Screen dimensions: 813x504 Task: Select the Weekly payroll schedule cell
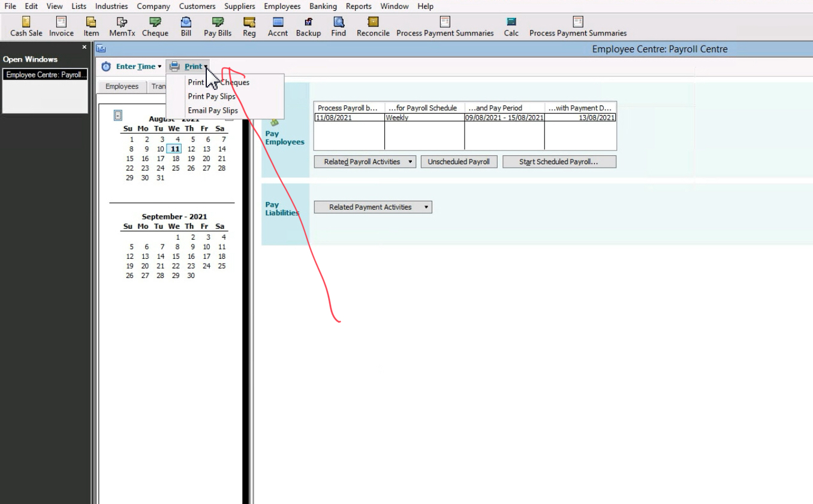[x=424, y=117]
